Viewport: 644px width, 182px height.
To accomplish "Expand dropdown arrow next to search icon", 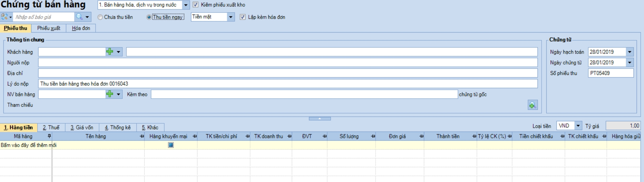I will click(x=87, y=17).
